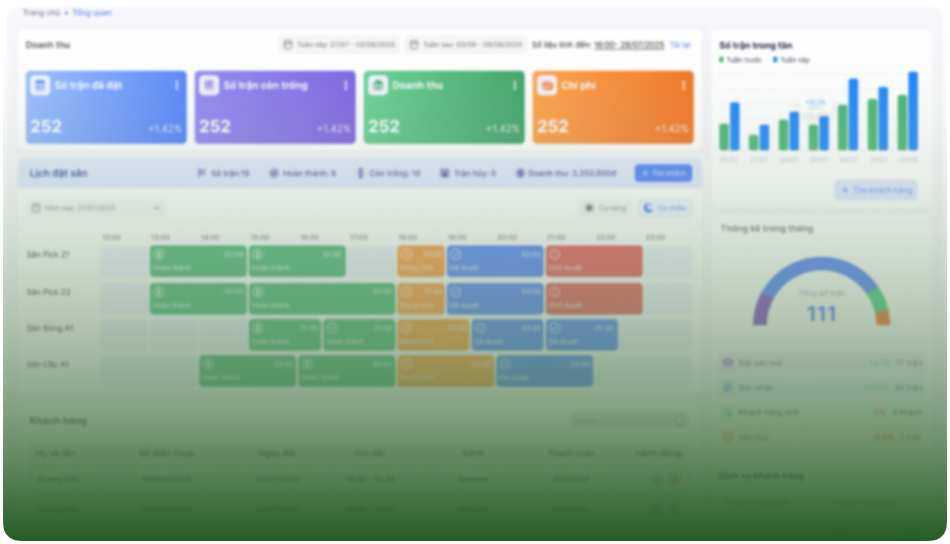950x544 pixels.
Task: Click the Tổng quan breadcrumb
Action: click(91, 13)
